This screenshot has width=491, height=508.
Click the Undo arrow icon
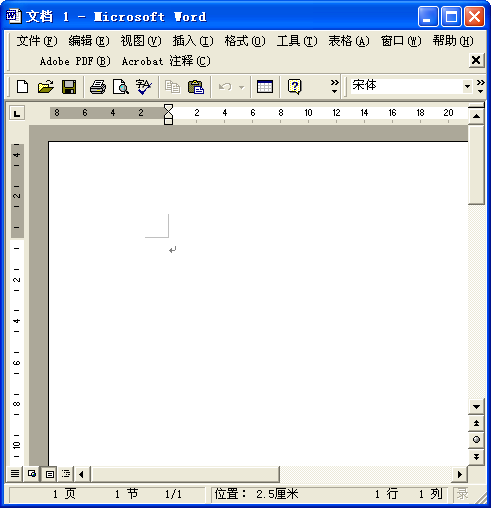pos(225,87)
